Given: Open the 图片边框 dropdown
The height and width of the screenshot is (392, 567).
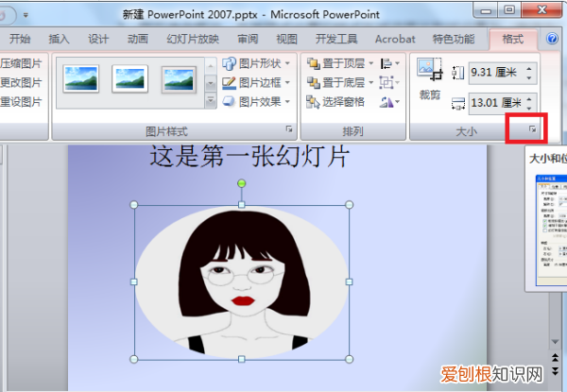Looking at the screenshot, I should tap(256, 83).
